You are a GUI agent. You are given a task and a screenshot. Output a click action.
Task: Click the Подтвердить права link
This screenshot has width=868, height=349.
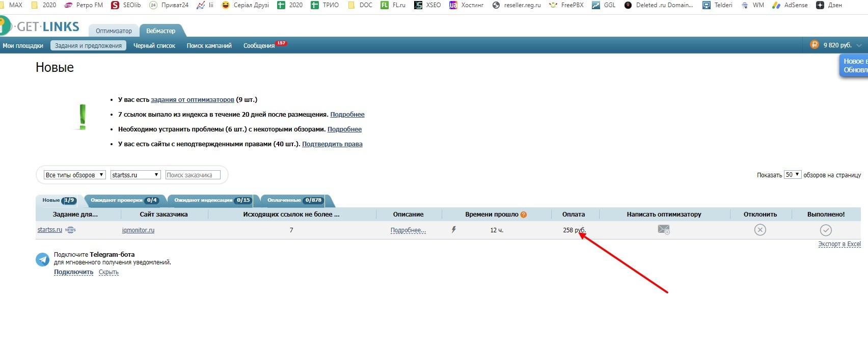pyautogui.click(x=332, y=144)
